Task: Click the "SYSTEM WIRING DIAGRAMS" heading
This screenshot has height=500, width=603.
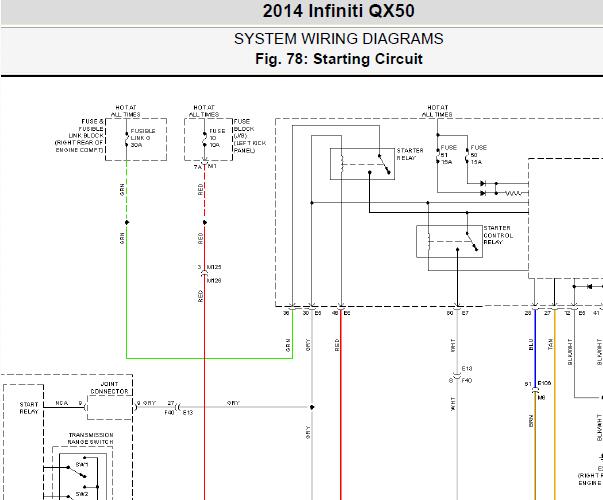Action: [x=338, y=39]
